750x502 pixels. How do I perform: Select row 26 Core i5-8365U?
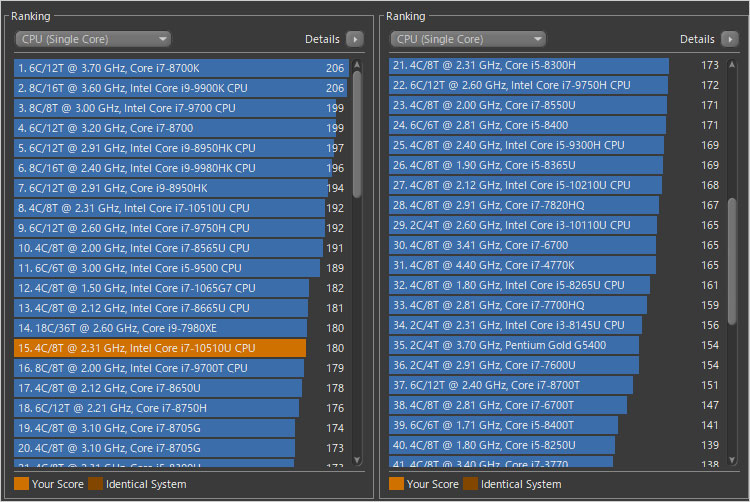click(556, 165)
